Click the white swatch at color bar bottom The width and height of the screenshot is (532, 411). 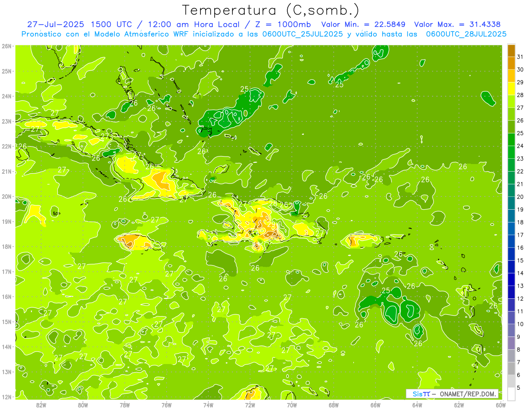click(511, 394)
